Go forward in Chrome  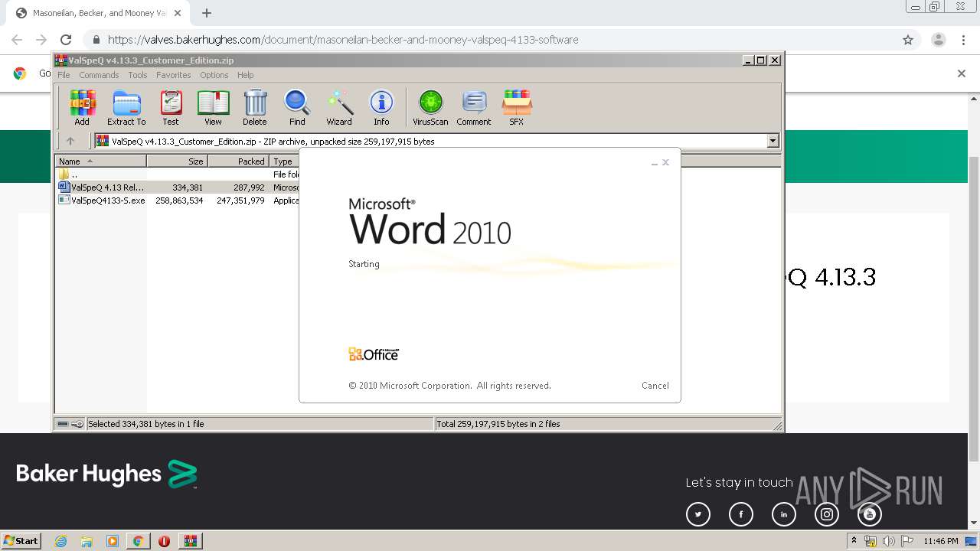click(41, 40)
